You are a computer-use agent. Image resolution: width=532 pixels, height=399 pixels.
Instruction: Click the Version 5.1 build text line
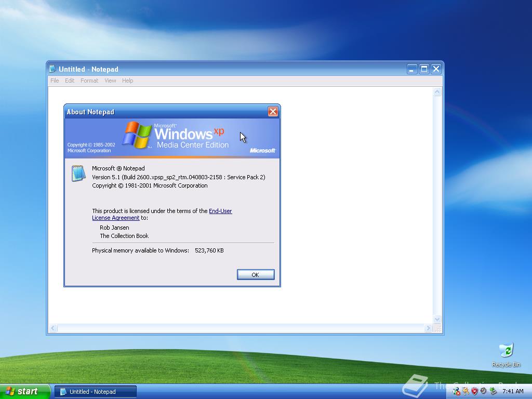point(179,177)
